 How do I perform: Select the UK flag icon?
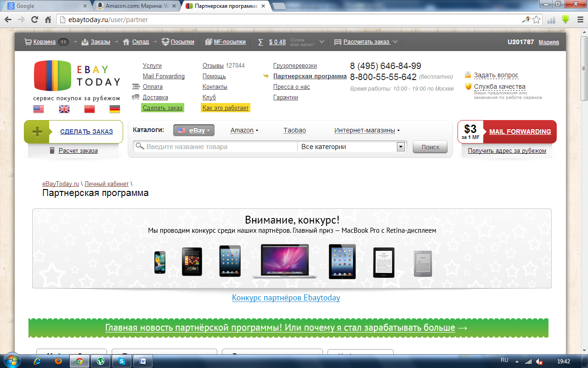64,109
